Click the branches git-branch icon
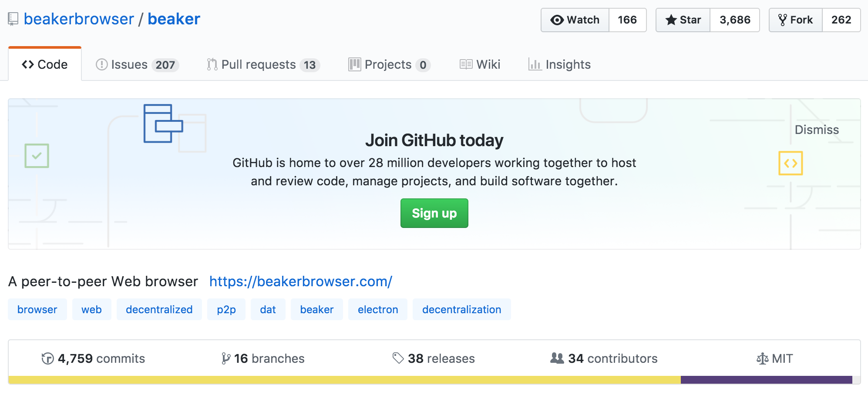The width and height of the screenshot is (868, 395). (226, 358)
